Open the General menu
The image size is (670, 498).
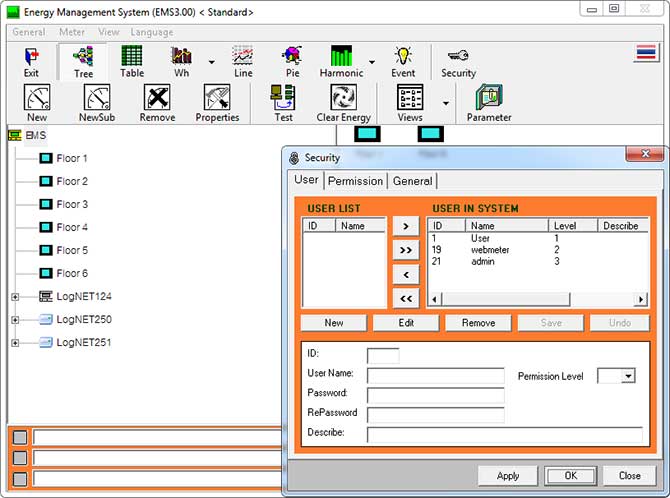click(29, 32)
